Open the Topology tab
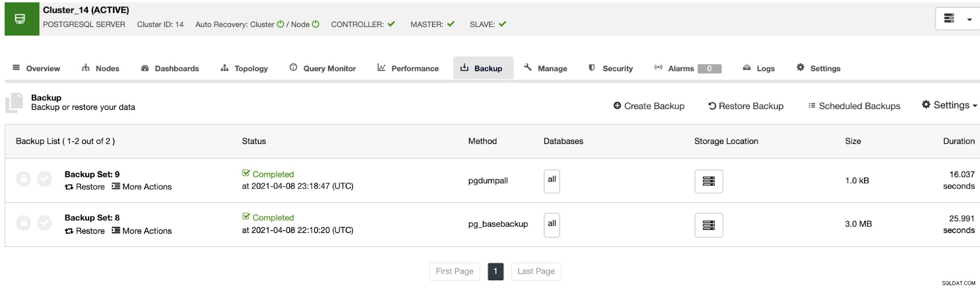The width and height of the screenshot is (980, 288). coord(244,68)
